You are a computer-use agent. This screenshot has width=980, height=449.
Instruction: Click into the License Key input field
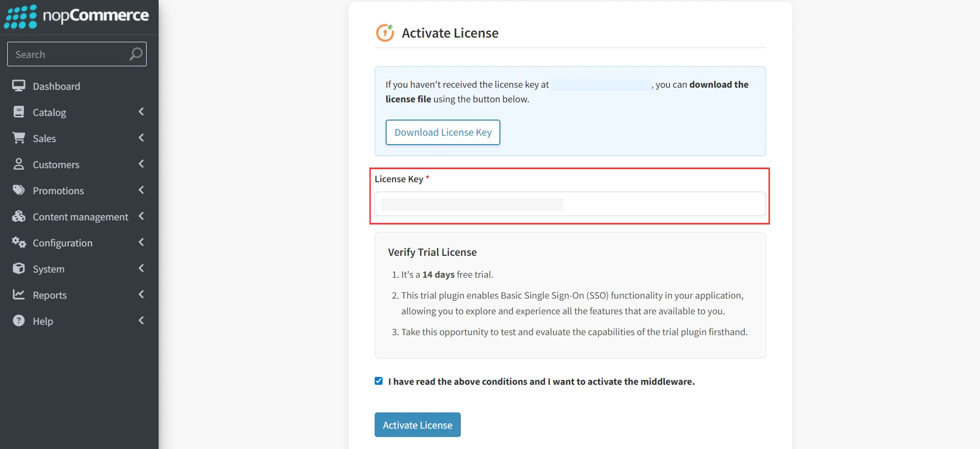point(570,204)
